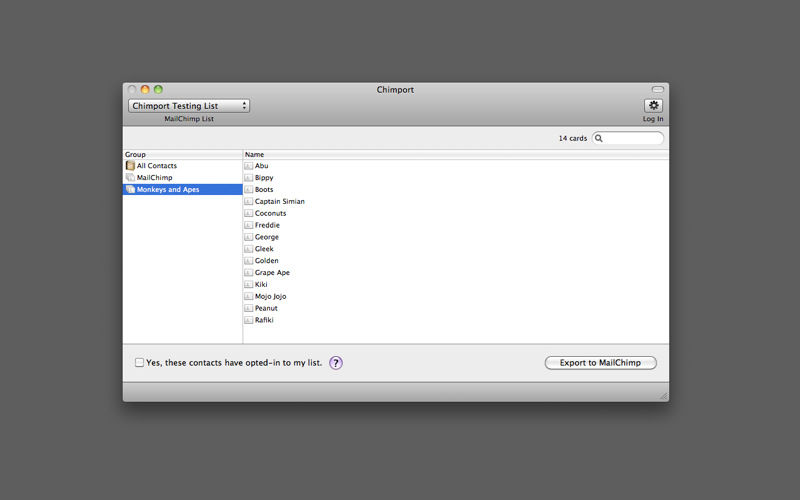Click the Name column header
This screenshot has width=800, height=500.
click(x=456, y=155)
